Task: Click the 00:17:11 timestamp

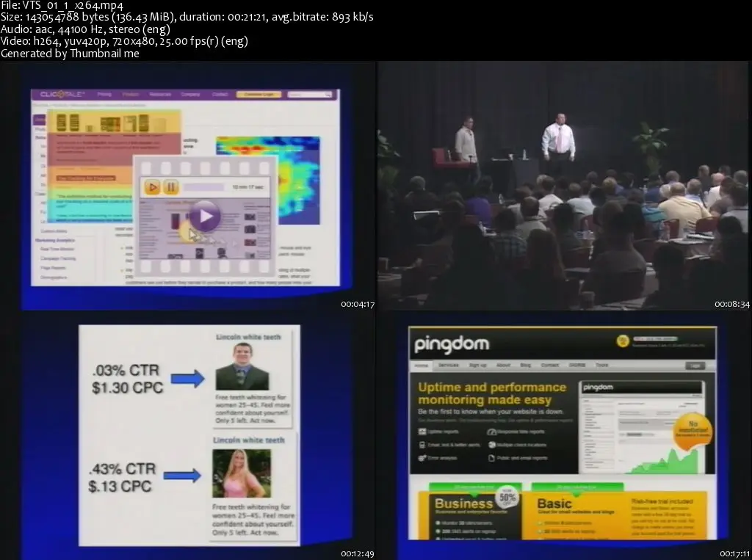Action: [x=734, y=554]
